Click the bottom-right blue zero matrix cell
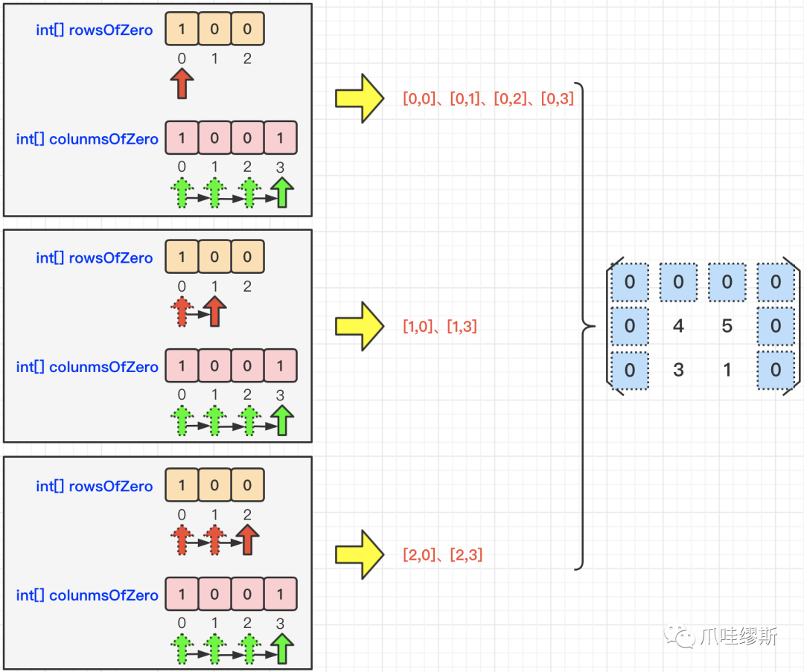Screen dimensions: 804x672 (x=776, y=370)
